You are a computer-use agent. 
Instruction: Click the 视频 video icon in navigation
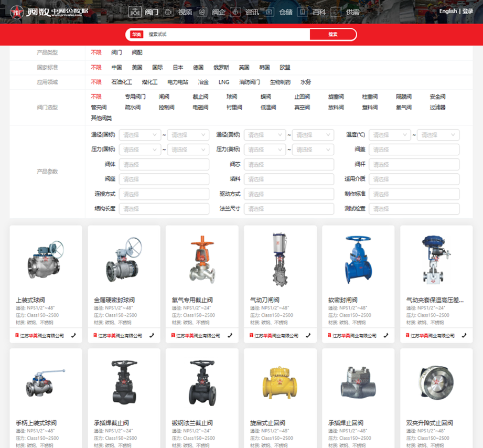(169, 12)
